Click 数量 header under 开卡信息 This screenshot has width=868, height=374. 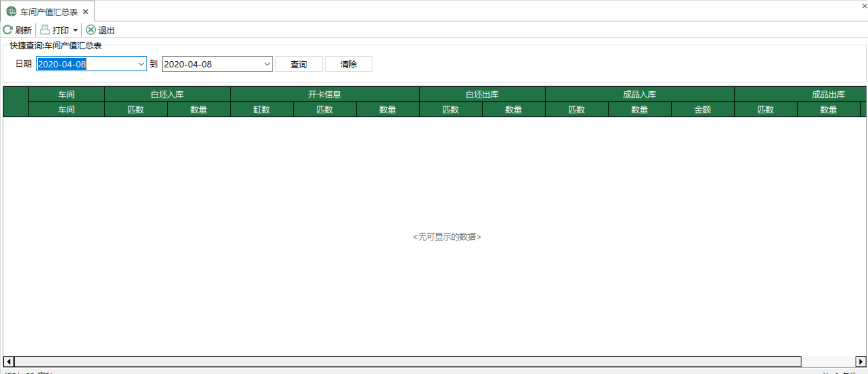tap(388, 110)
